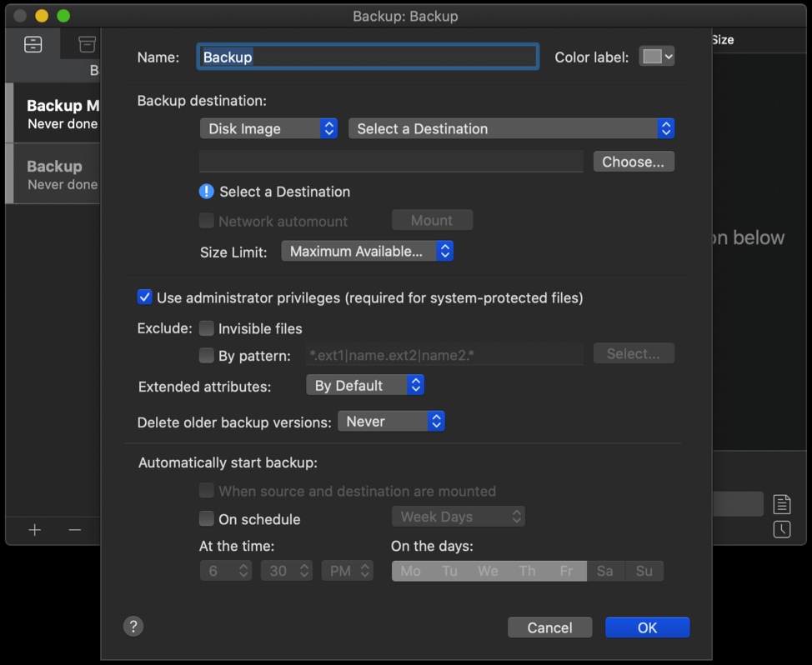Click the help question mark icon

[133, 627]
